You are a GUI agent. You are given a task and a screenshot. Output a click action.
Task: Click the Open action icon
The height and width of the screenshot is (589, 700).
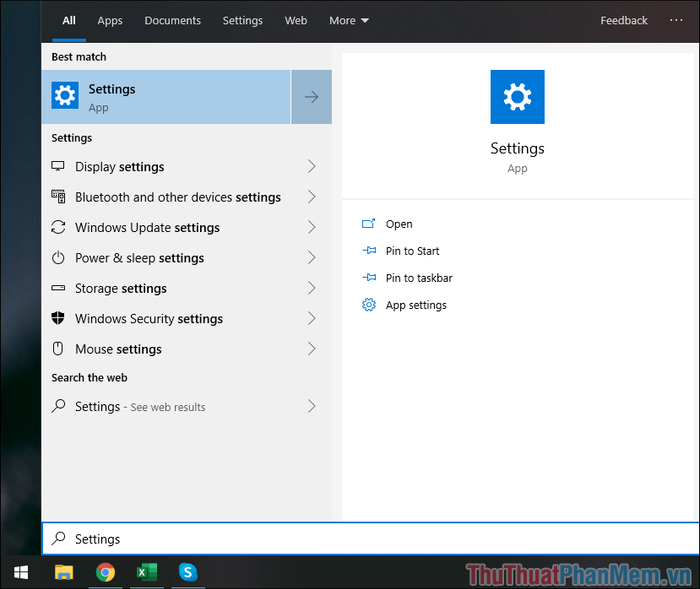click(368, 223)
